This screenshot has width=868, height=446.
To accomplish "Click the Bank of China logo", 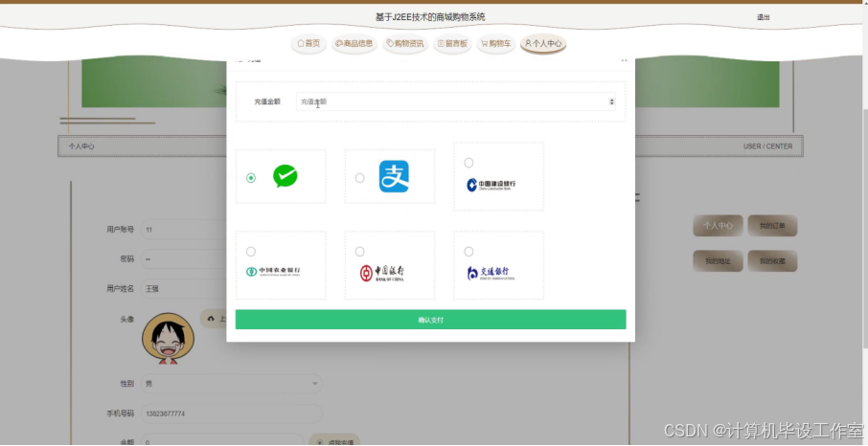I will pos(382,273).
